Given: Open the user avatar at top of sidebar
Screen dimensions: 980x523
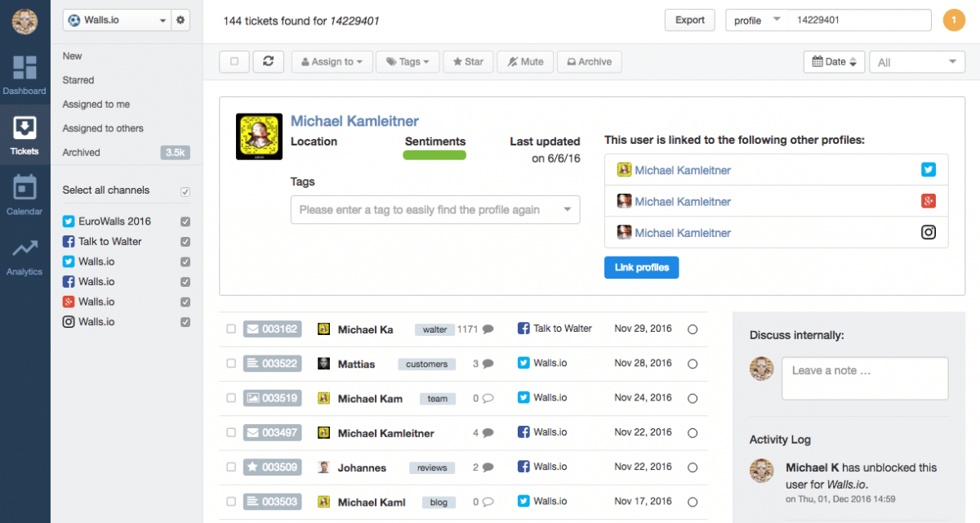Looking at the screenshot, I should [x=24, y=20].
